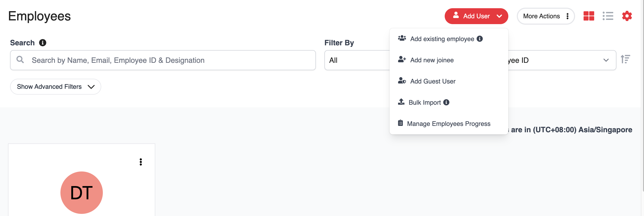Open Manage Employees Progress
644x216 pixels.
click(x=448, y=124)
